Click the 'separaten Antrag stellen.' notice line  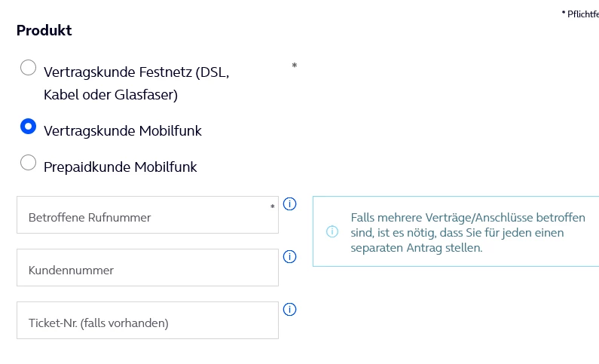[x=417, y=248]
